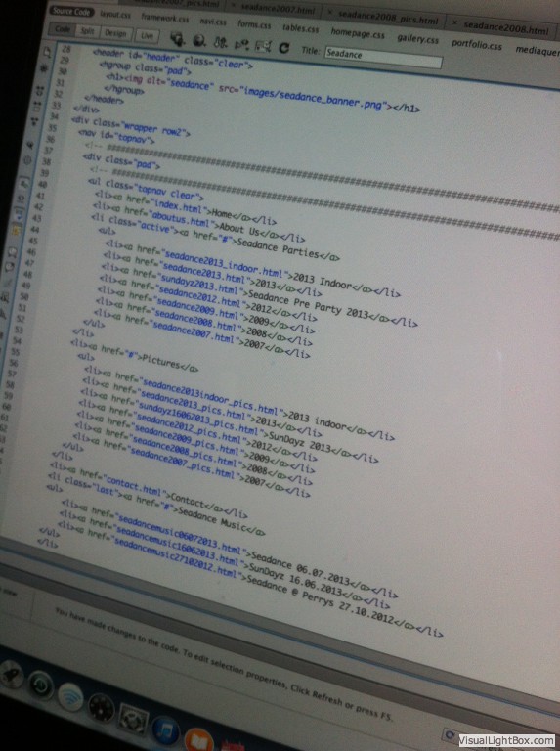Open the Preview in browser globe icon
Screen dimensions: 560x751
point(198,41)
